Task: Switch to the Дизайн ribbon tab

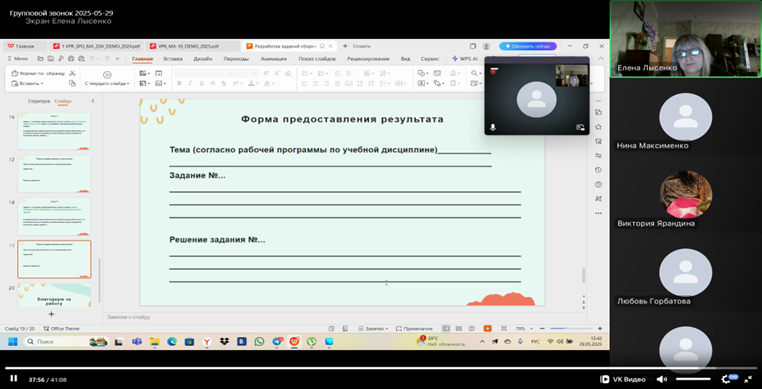Action: (x=203, y=59)
